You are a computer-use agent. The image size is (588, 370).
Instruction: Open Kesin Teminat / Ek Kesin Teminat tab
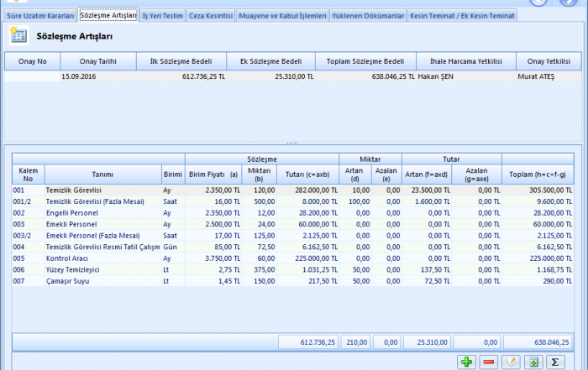tap(463, 16)
